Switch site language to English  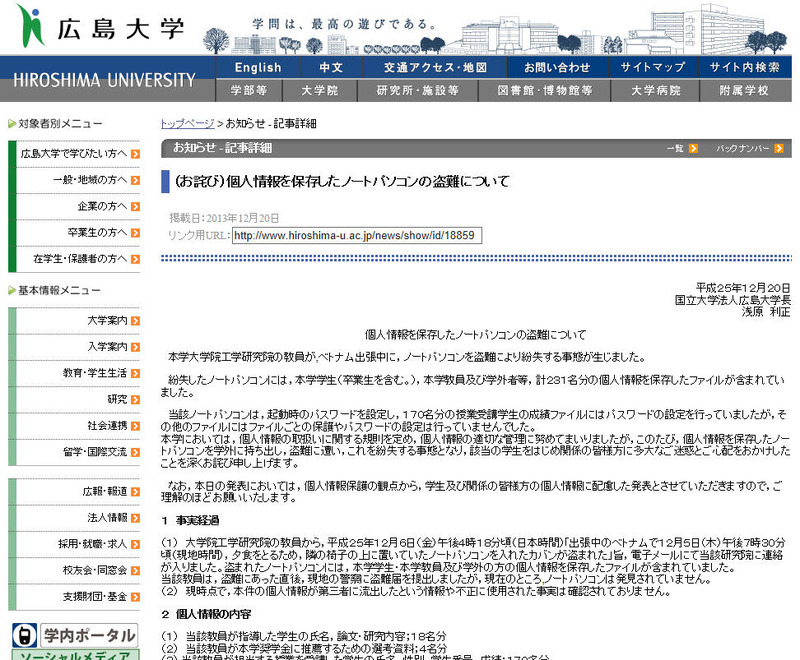click(258, 68)
